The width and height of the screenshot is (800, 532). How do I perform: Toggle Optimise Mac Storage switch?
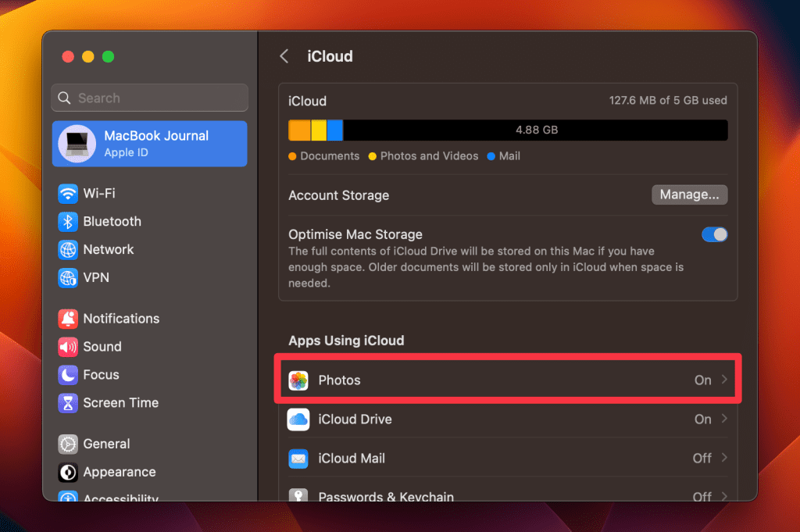(714, 234)
